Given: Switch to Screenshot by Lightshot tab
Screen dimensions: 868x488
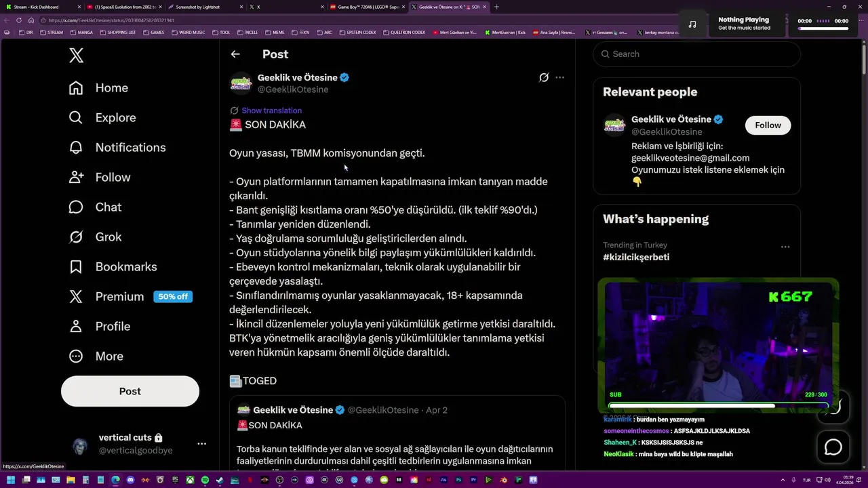Looking at the screenshot, I should point(204,7).
